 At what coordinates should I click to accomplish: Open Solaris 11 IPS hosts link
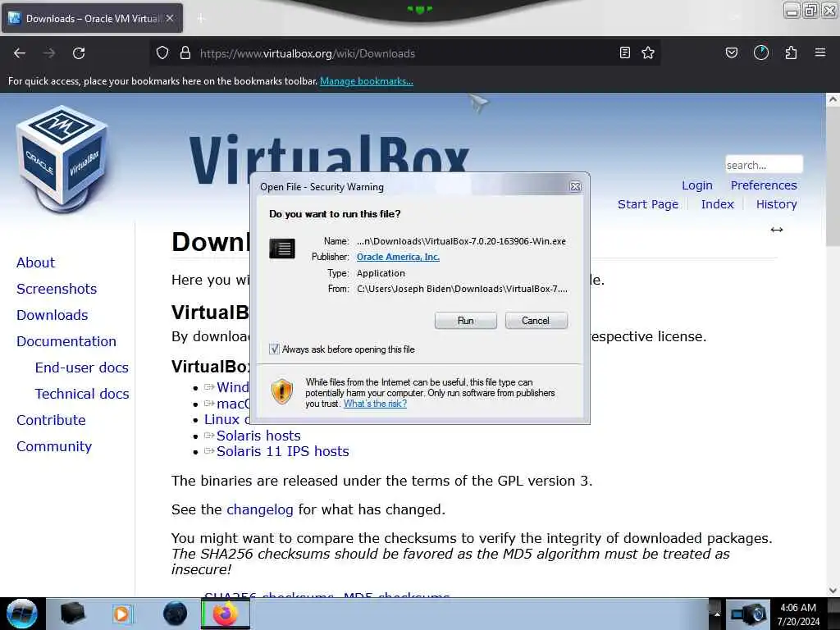click(x=282, y=451)
